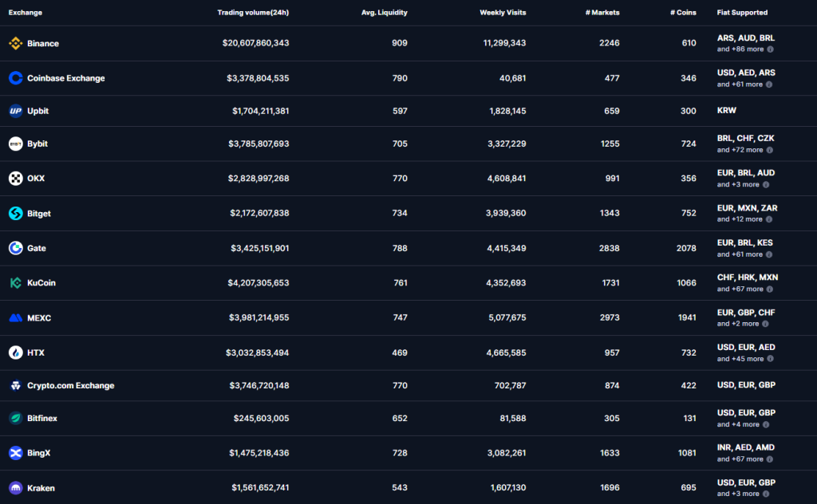Select the OKX logo icon

click(16, 179)
